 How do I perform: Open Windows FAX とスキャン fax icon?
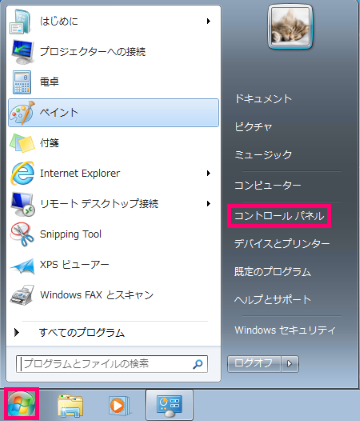[x=22, y=295]
